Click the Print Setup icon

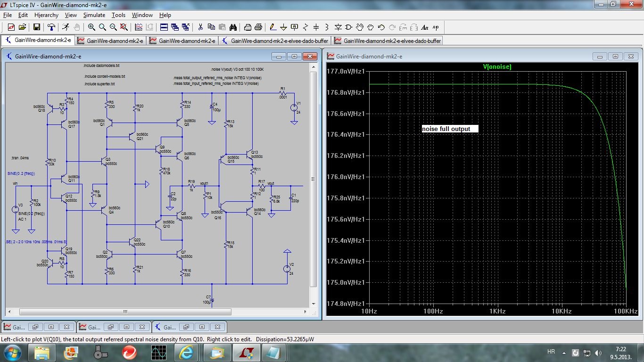248,27
